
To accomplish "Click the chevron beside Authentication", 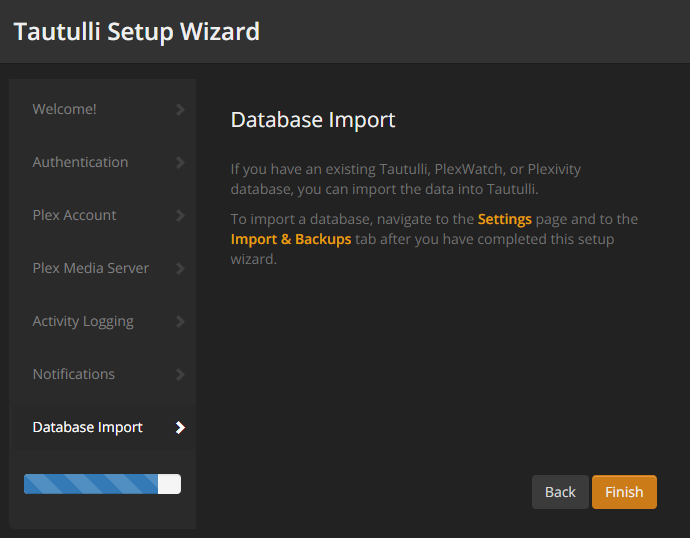I will coord(180,162).
